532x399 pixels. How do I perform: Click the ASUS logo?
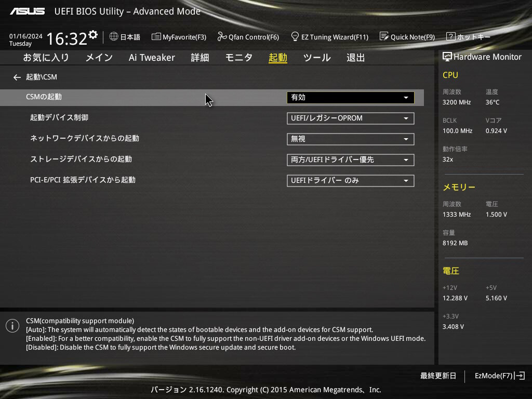[27, 11]
